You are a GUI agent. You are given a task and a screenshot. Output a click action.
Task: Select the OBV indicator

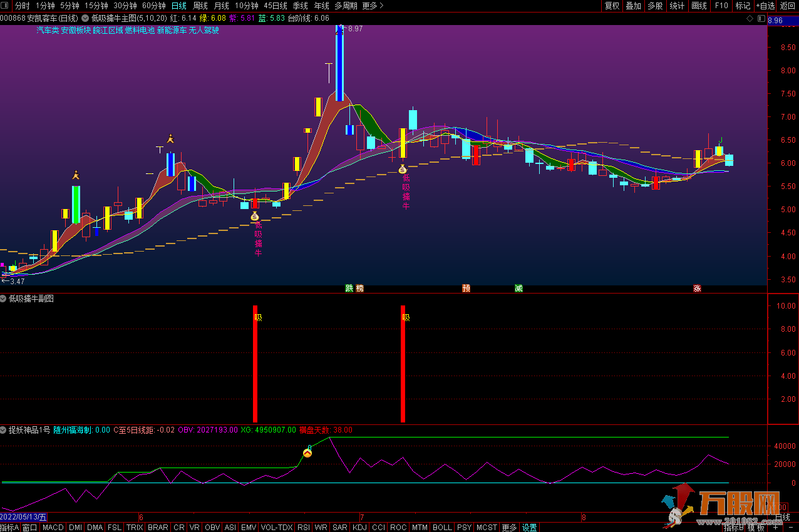point(213,528)
